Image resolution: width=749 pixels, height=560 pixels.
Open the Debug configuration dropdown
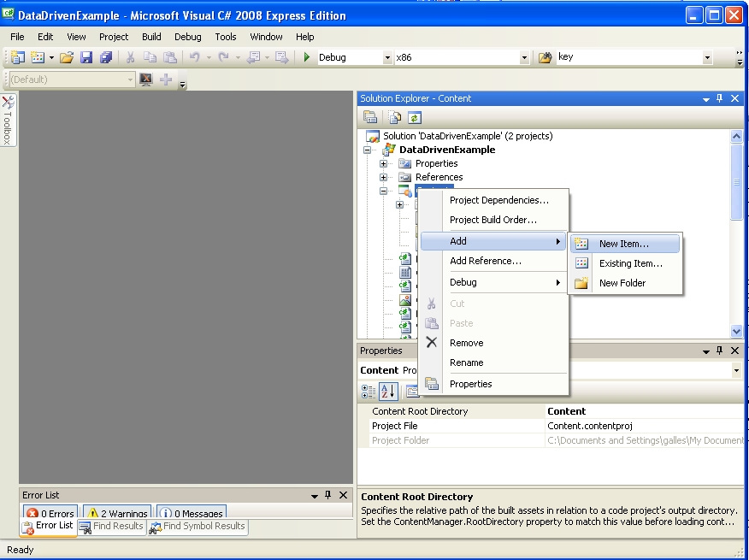(x=387, y=58)
